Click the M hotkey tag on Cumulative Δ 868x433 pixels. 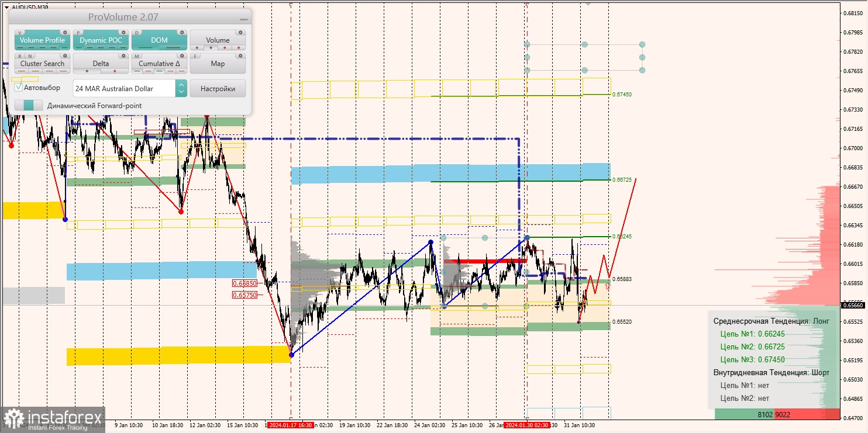click(x=137, y=56)
